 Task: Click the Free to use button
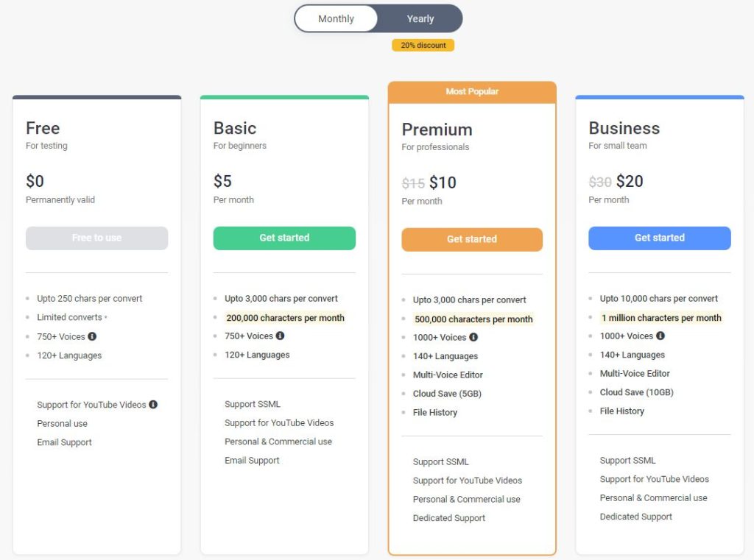[96, 238]
